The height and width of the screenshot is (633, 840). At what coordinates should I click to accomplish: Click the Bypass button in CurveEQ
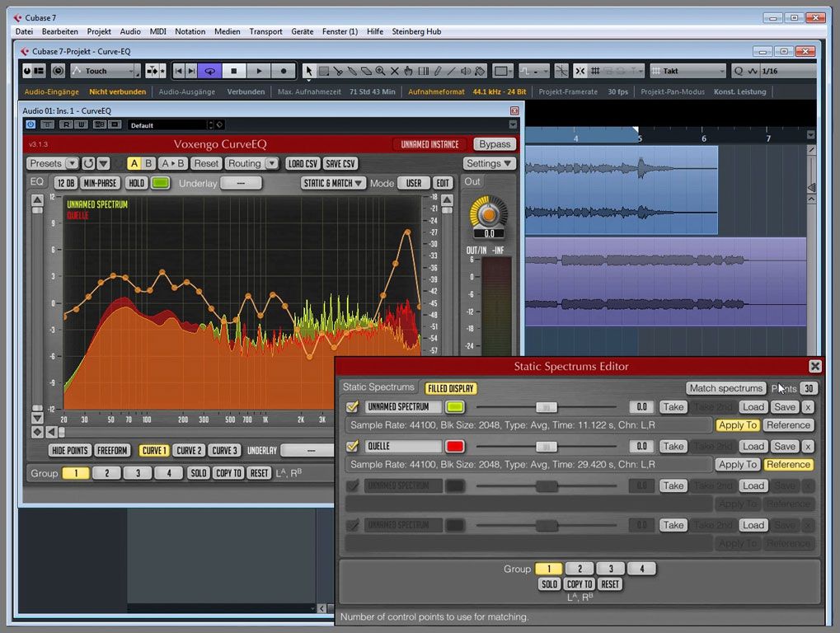tap(495, 144)
